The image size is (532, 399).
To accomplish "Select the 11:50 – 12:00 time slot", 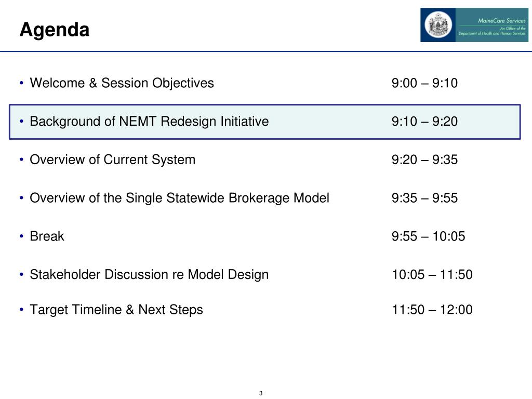I will coord(432,310).
